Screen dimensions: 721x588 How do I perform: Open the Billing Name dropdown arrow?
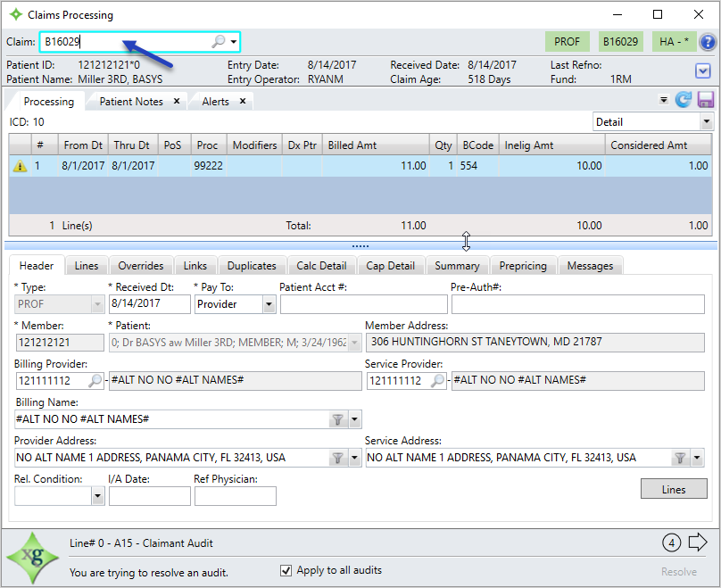[x=354, y=419]
